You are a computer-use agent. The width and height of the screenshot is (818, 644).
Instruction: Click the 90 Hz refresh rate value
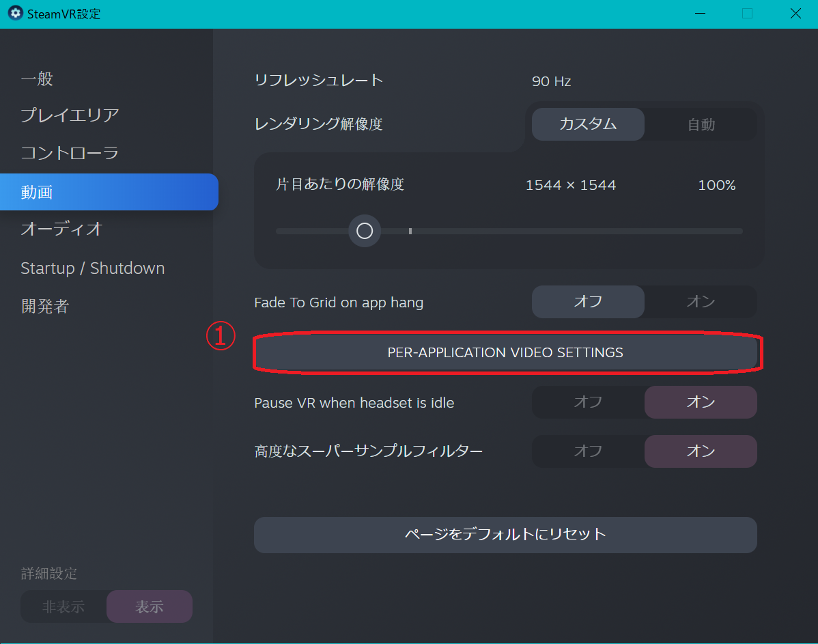[x=552, y=81]
